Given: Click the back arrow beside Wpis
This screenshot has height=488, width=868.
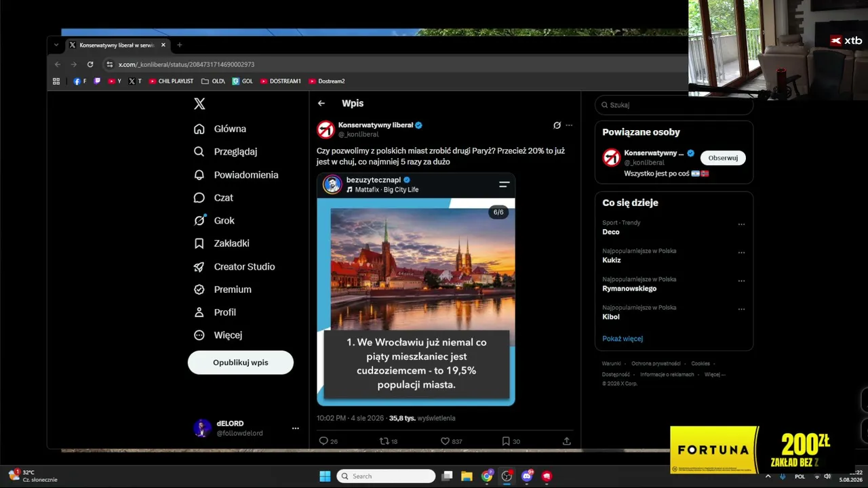Looking at the screenshot, I should 321,104.
